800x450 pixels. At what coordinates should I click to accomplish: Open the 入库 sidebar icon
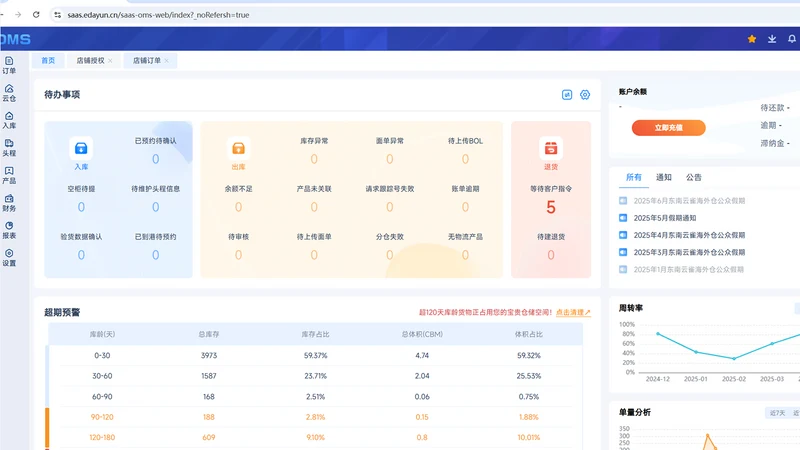tap(9, 120)
